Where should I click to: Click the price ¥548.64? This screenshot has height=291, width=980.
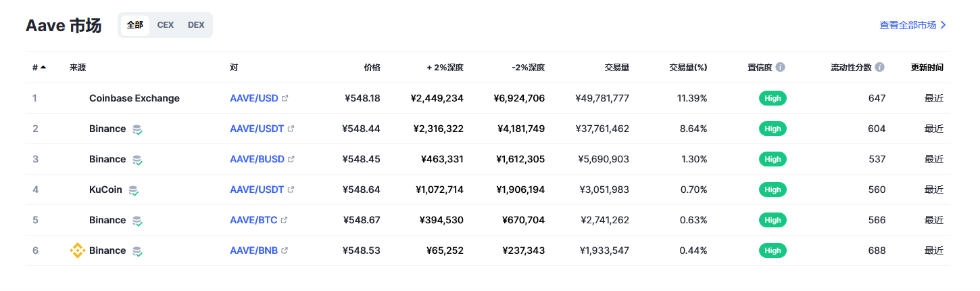(362, 189)
